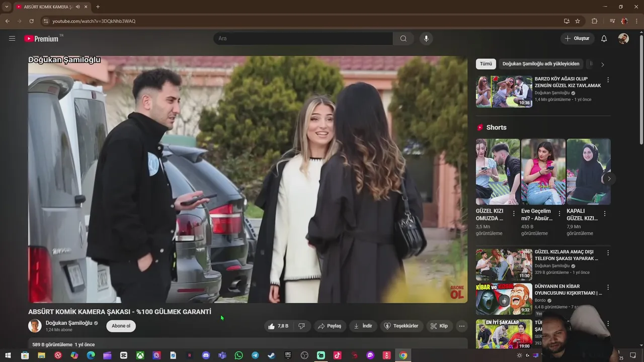Open Microsoft Edge from taskbar
This screenshot has height=362, width=644.
91,355
